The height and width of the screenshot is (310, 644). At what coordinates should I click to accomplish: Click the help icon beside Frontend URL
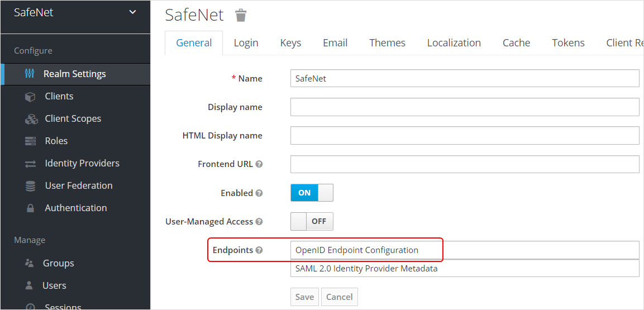pyautogui.click(x=259, y=164)
